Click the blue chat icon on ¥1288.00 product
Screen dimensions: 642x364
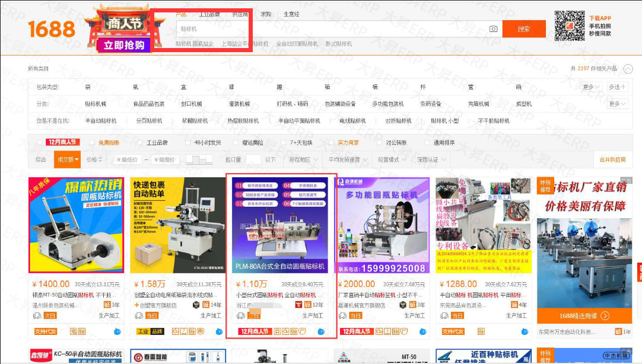click(525, 331)
